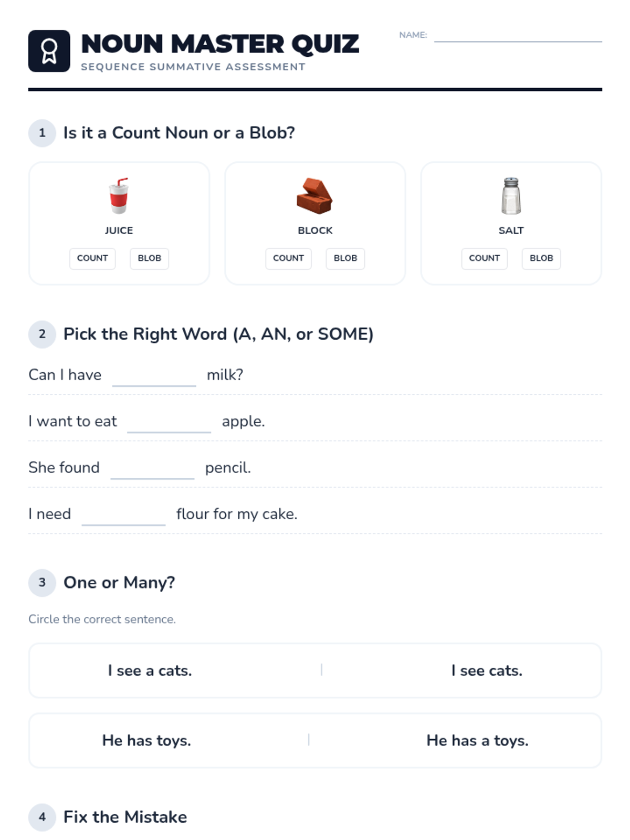Click the blank before "pencil."
The width and height of the screenshot is (630, 840).
152,469
